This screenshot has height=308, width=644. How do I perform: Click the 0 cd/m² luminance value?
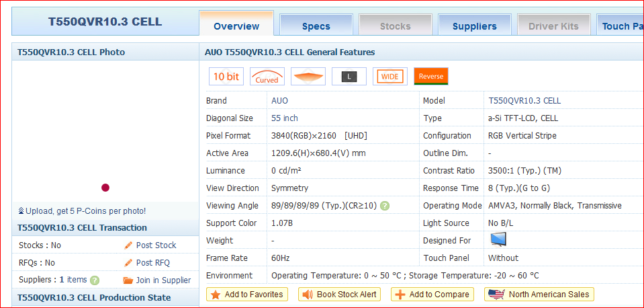pos(287,171)
